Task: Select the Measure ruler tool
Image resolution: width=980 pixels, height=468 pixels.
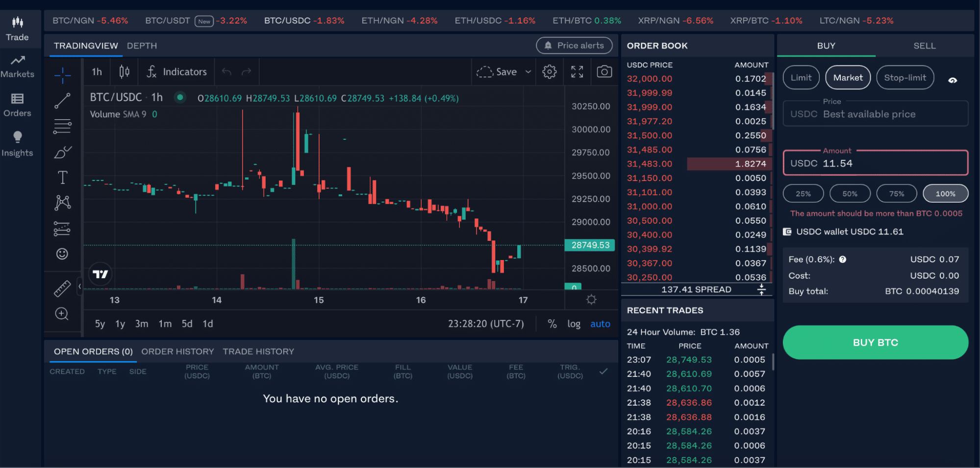Action: click(62, 289)
